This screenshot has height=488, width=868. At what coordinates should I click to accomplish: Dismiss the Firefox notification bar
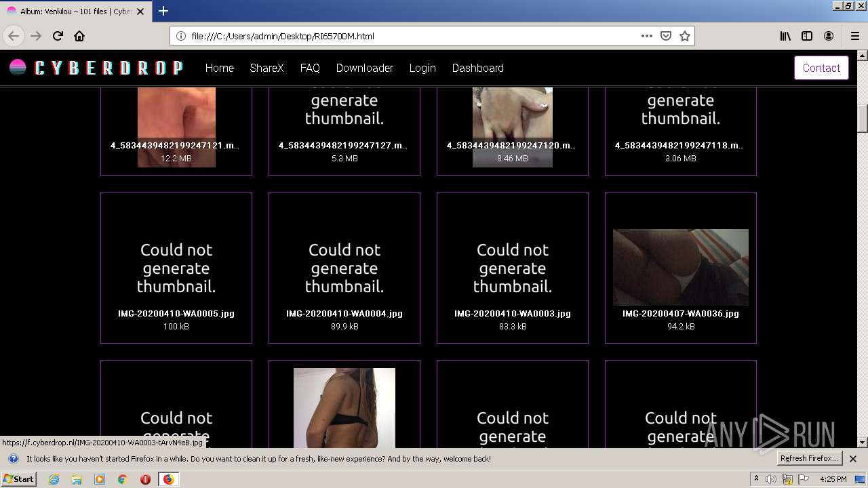pos(853,459)
